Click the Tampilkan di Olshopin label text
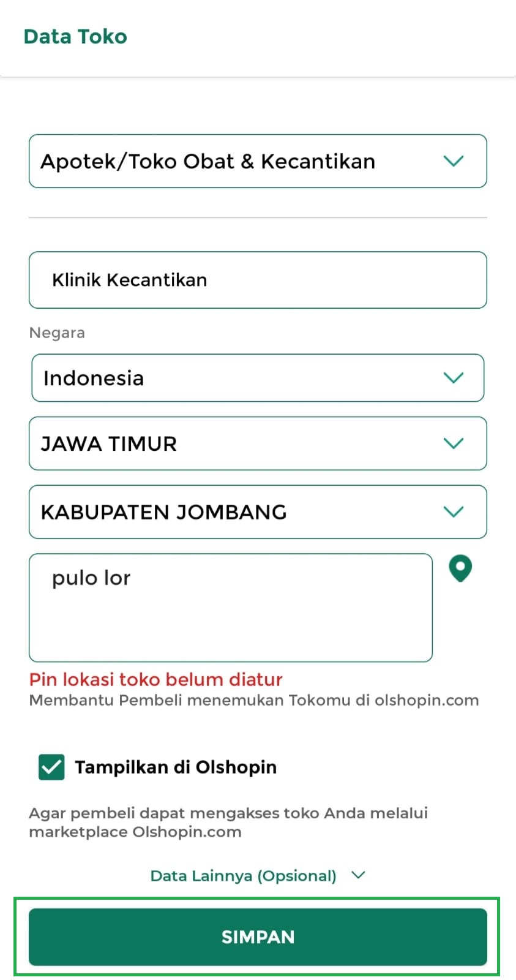This screenshot has height=980, width=516. pyautogui.click(x=176, y=767)
